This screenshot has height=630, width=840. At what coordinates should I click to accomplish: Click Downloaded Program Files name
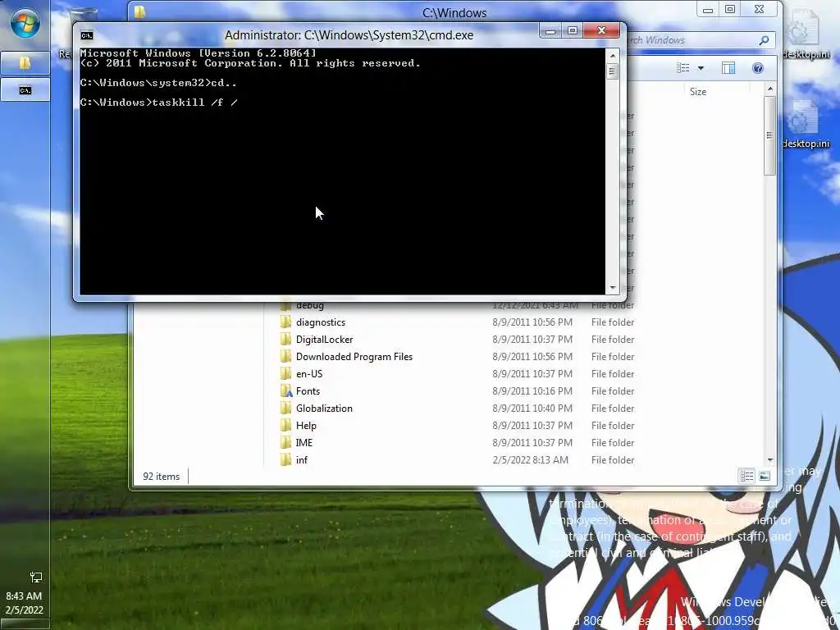pos(354,357)
